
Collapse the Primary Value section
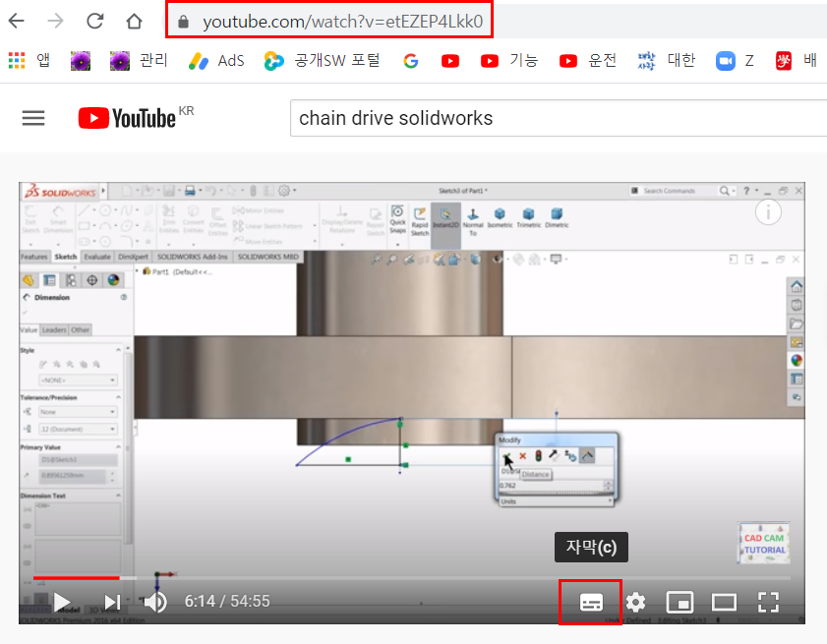click(x=118, y=446)
